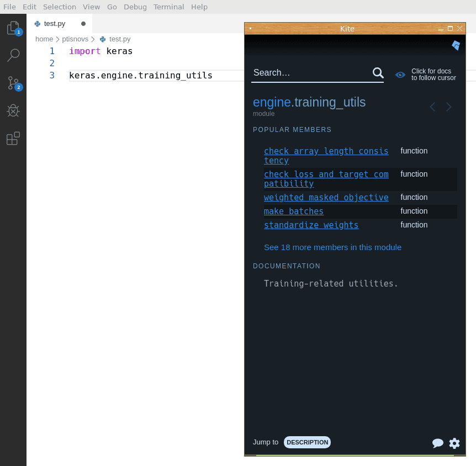Image resolution: width=476 pixels, height=466 pixels.
Task: Open the Source Control view
Action: [13, 83]
